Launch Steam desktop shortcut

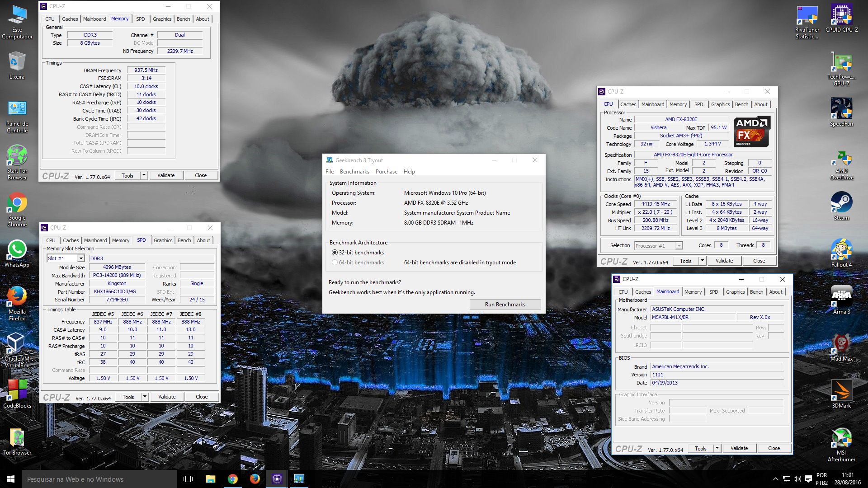841,206
